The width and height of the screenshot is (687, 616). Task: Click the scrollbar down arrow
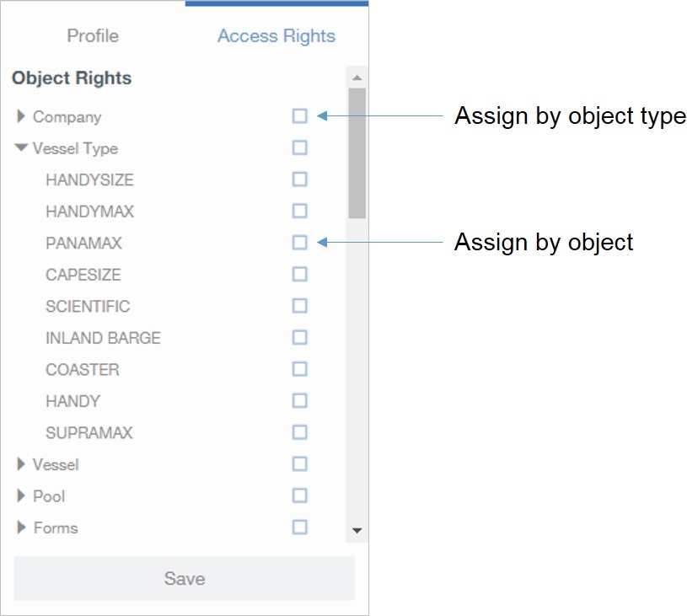click(356, 531)
